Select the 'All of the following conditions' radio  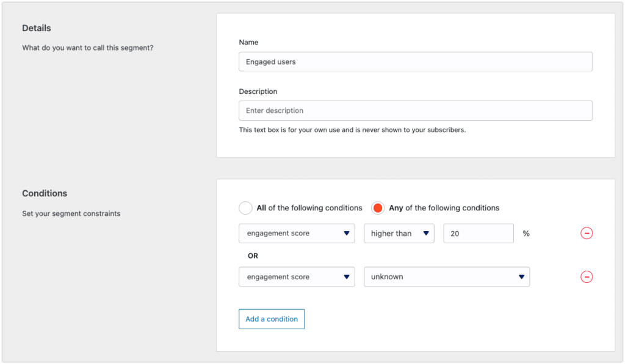point(245,208)
